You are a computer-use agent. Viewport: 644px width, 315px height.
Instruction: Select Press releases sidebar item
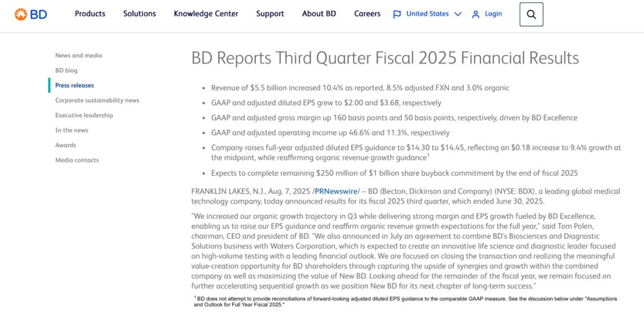click(x=75, y=85)
